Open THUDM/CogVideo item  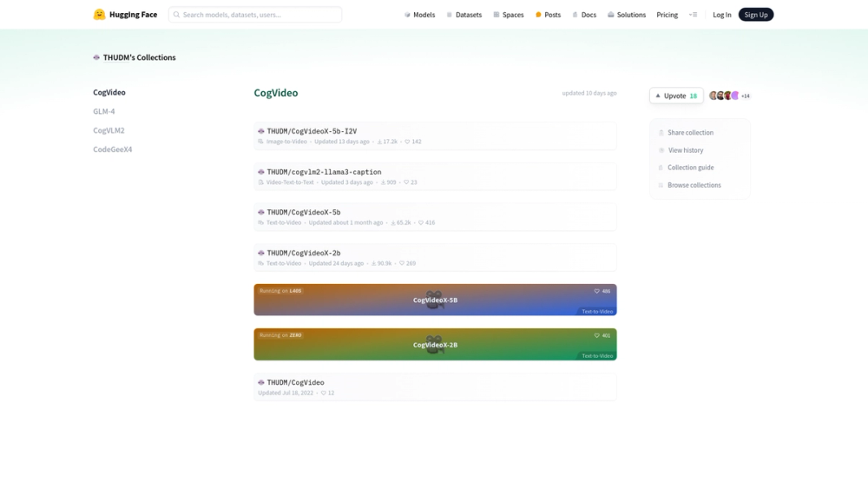click(x=435, y=387)
